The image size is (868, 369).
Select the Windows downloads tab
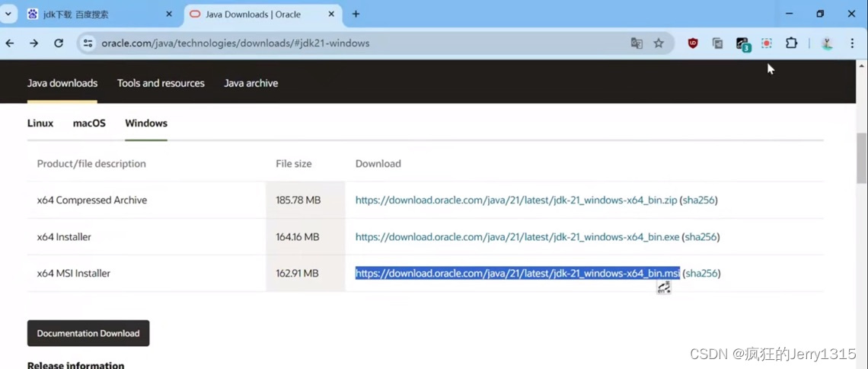click(146, 123)
